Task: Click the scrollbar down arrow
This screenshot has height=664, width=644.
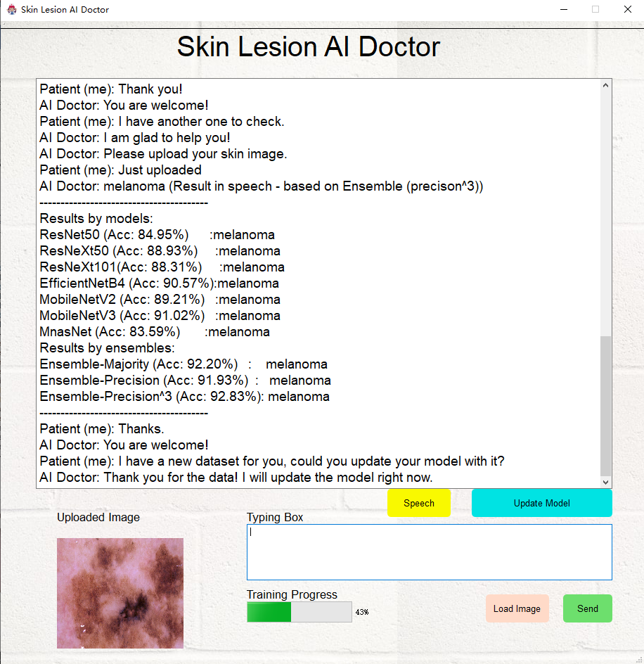Action: point(605,482)
